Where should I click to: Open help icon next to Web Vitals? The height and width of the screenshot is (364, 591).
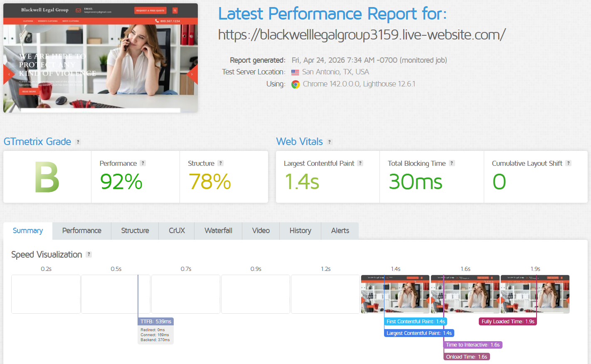(x=330, y=142)
